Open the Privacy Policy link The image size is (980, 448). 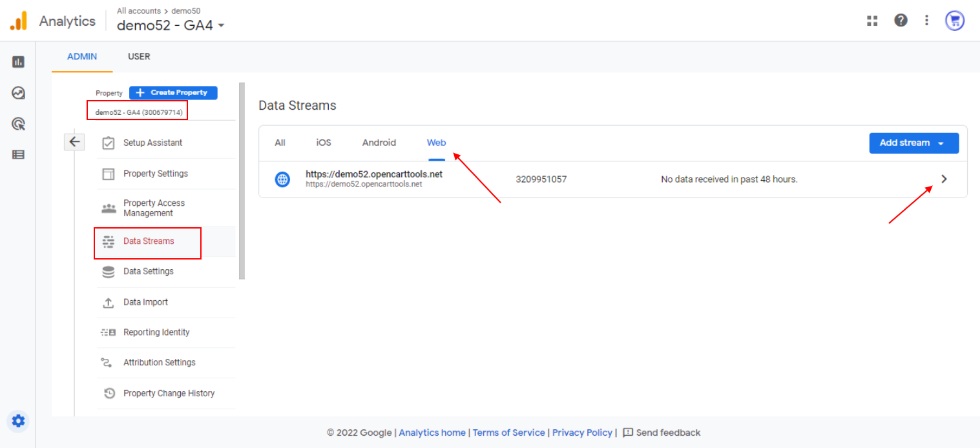pyautogui.click(x=582, y=433)
